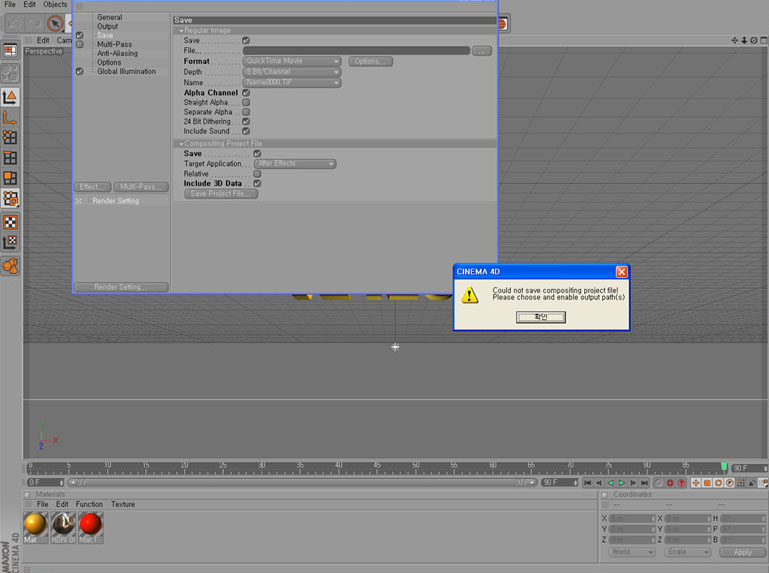The height and width of the screenshot is (573, 769).
Task: Toggle the Alpha Channel checkbox
Action: click(x=246, y=92)
